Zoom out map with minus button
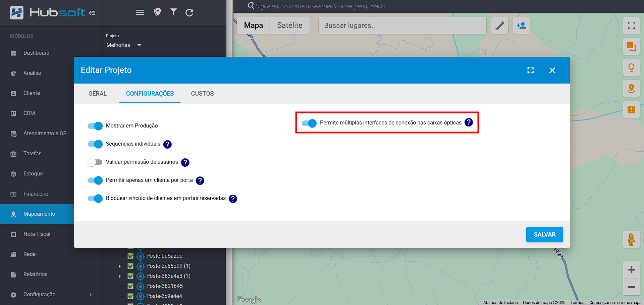644x305 pixels. click(x=632, y=287)
